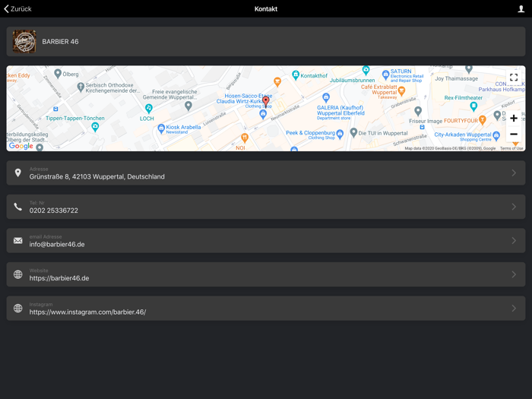Click City-Arkaden Wuppertal marker
Screen dimensions: 532x399
click(496, 136)
